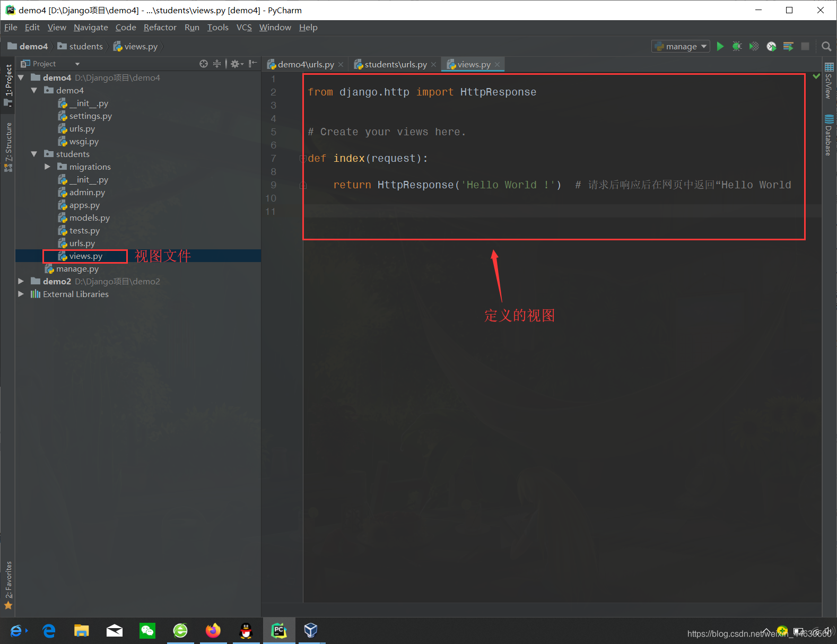Image resolution: width=837 pixels, height=644 pixels.
Task: Open the File menu
Action: (x=11, y=27)
